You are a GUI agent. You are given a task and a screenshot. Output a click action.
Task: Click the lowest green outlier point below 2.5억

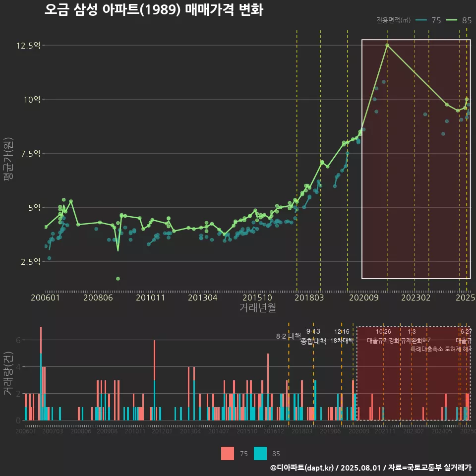coord(118,279)
